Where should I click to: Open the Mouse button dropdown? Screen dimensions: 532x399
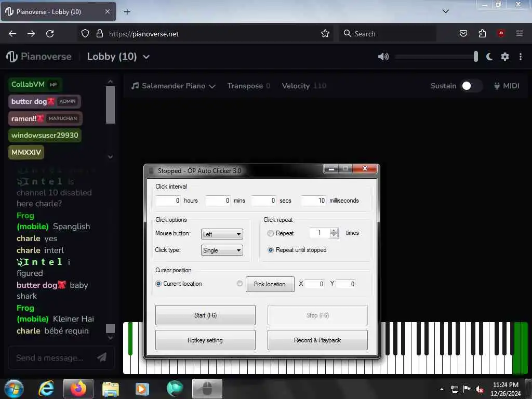[222, 234]
